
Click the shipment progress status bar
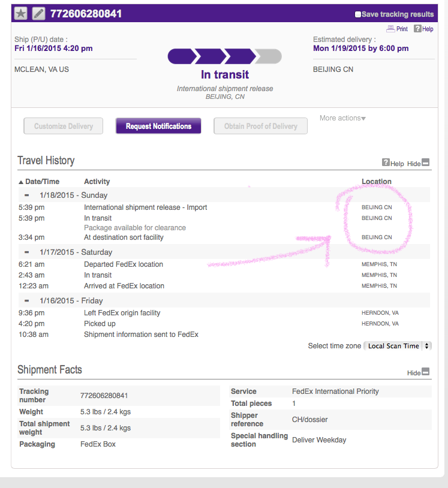tap(225, 56)
